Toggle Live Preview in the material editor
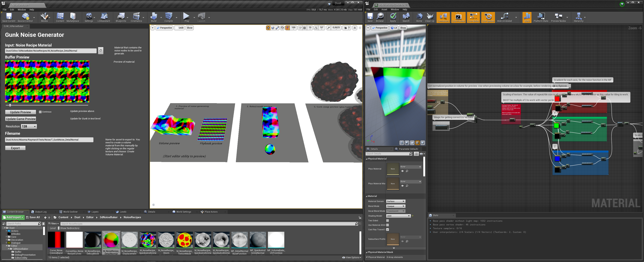Image resolution: width=644 pixels, height=262 pixels. click(458, 17)
